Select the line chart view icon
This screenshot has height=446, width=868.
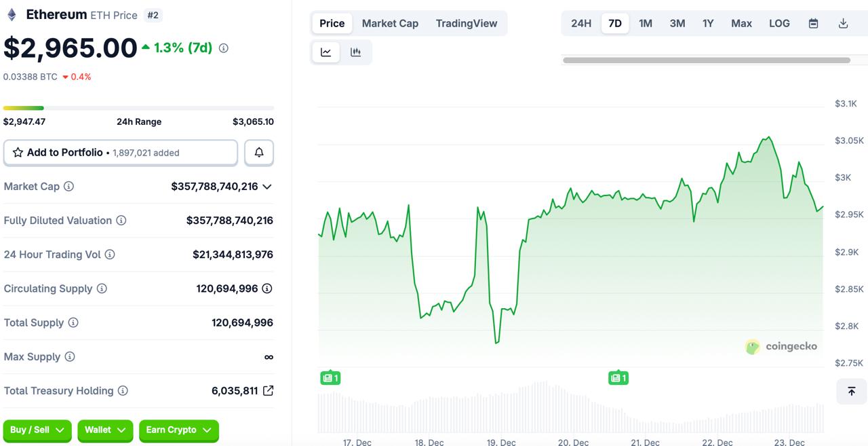[x=325, y=52]
